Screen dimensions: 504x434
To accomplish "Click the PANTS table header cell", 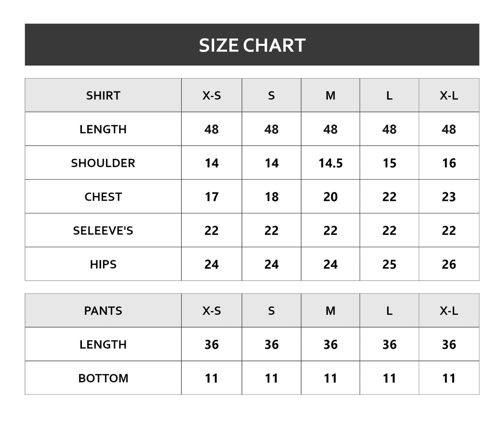I will point(103,310).
